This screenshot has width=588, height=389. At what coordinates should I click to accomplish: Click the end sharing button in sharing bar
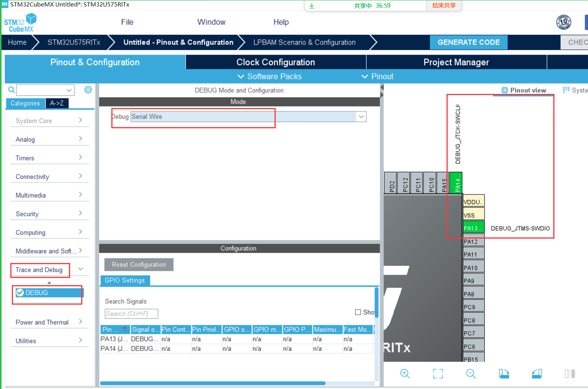[x=444, y=5]
